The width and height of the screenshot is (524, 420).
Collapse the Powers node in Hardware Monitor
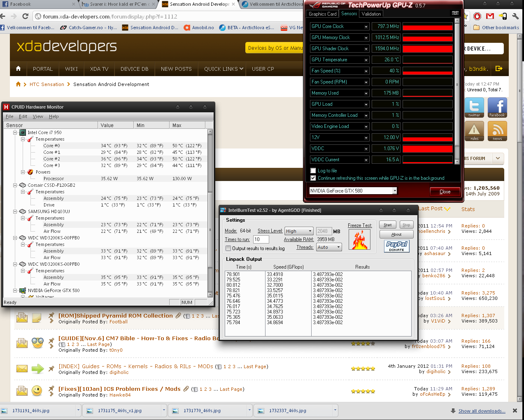tap(23, 172)
